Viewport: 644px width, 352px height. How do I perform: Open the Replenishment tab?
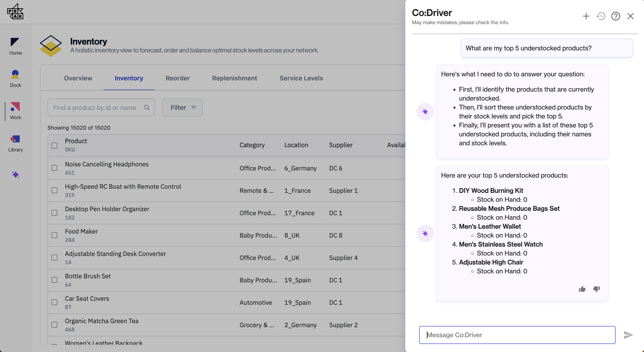234,78
